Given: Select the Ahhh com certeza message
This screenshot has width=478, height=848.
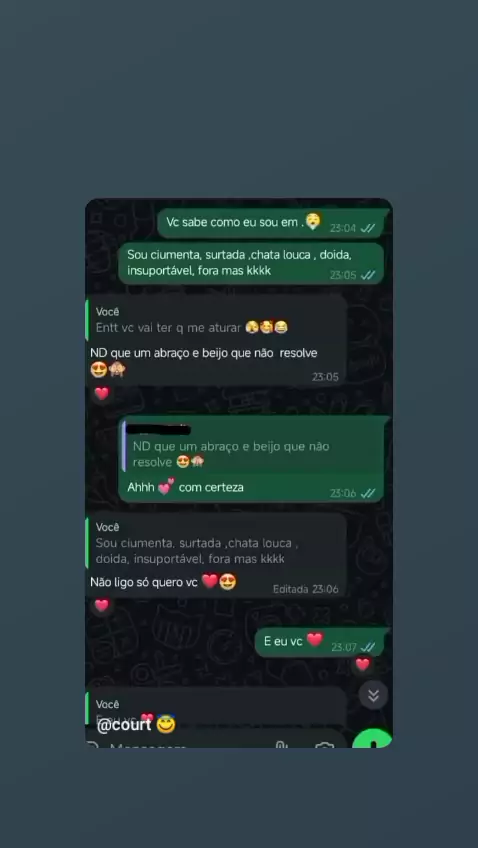Looking at the screenshot, I should [251, 459].
